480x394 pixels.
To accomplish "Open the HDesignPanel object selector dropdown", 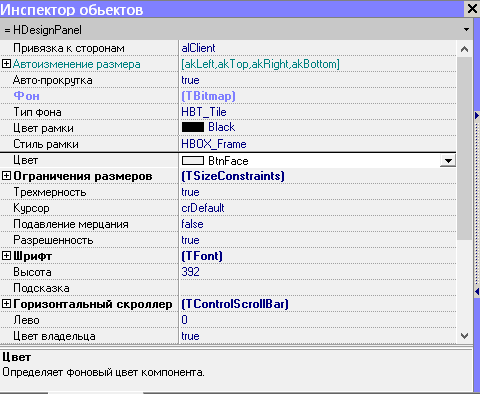I will [x=466, y=30].
